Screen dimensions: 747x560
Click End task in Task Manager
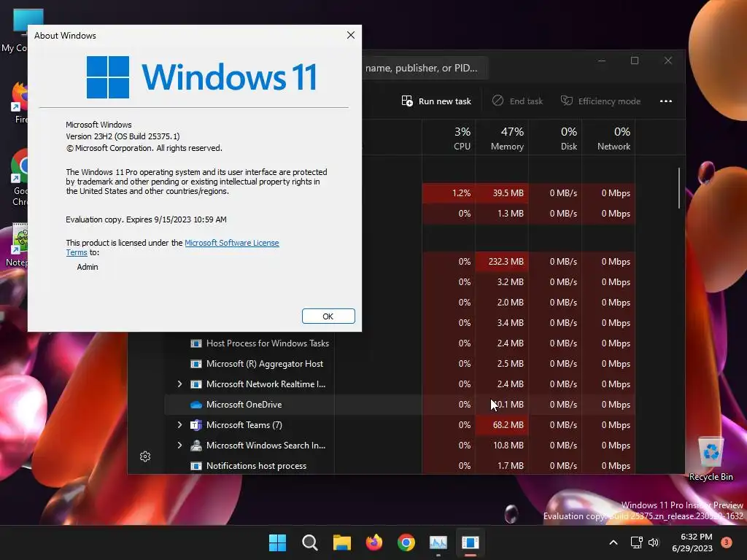[517, 101]
